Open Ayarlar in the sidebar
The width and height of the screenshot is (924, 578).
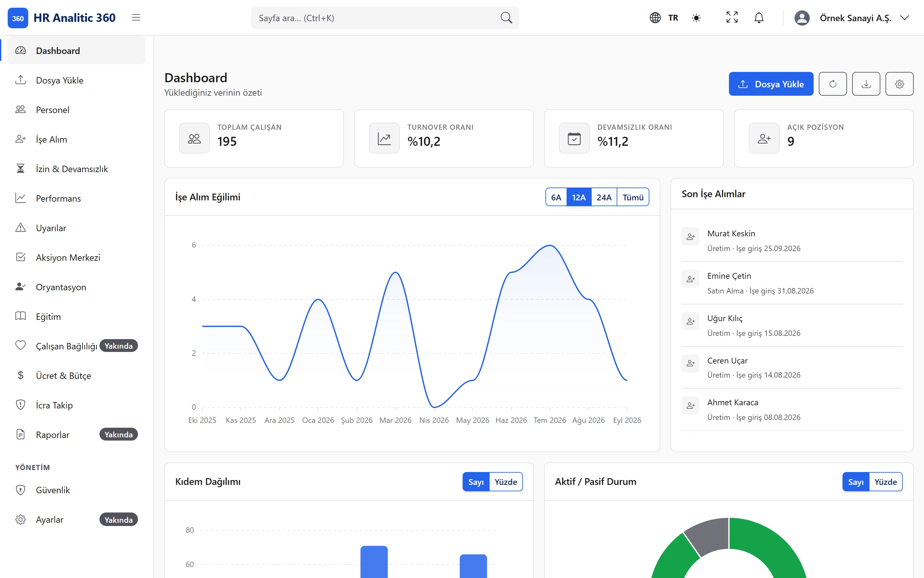click(x=76, y=520)
